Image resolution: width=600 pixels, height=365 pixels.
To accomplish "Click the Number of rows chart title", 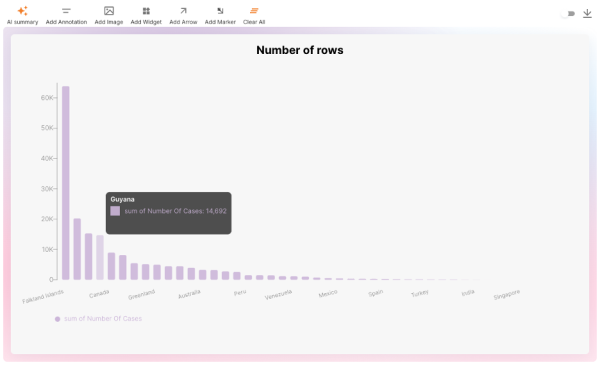I will [300, 50].
